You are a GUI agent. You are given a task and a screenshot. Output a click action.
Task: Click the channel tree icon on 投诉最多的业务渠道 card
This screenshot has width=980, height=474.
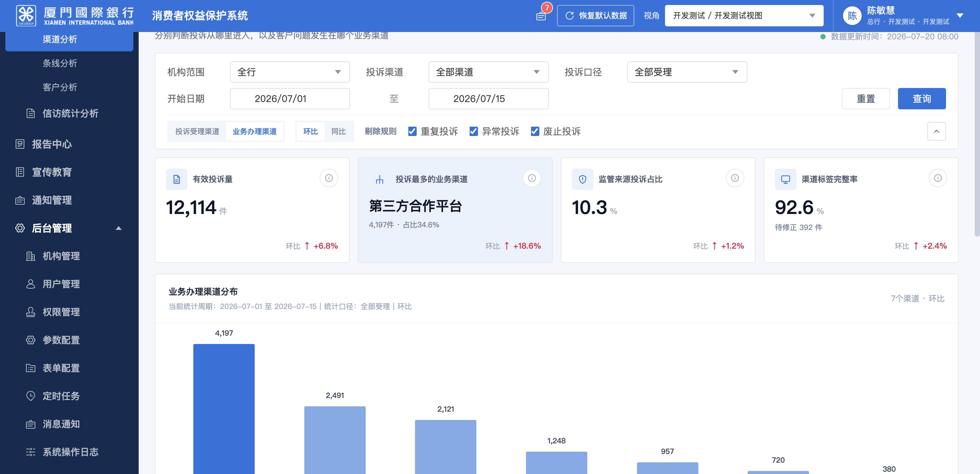point(379,179)
